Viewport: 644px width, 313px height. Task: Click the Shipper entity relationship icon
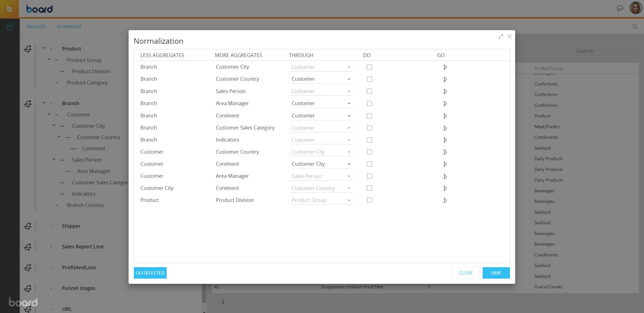(28, 226)
